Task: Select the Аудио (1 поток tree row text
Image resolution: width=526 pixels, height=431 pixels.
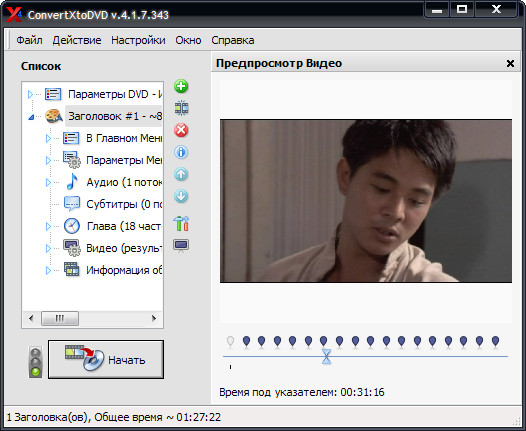Action: point(124,182)
